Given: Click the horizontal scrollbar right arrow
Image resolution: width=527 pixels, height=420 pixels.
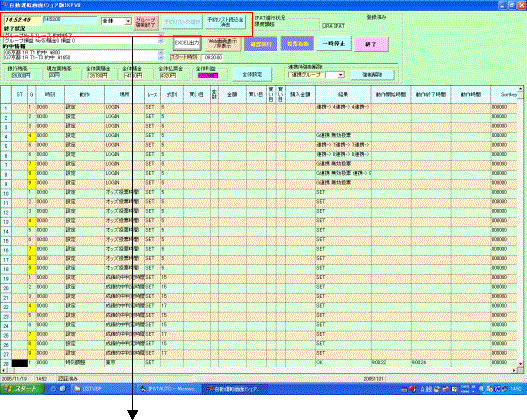Looking at the screenshot, I should point(515,370).
